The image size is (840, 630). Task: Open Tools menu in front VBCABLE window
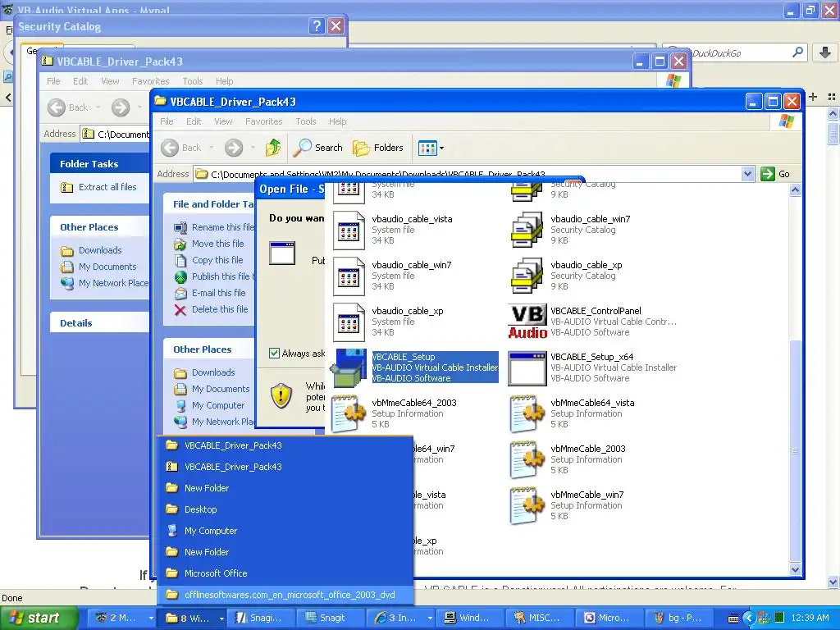pos(306,121)
